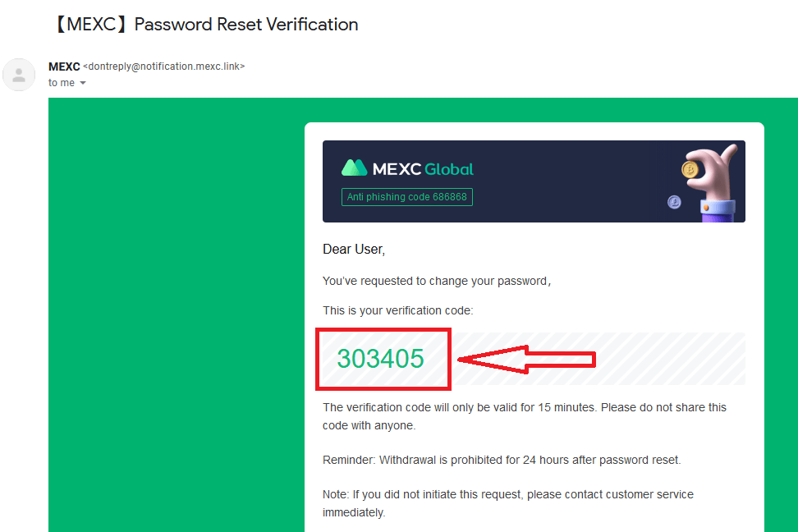Click the Anti phishing code 686868 badge
The width and height of the screenshot is (798, 532).
point(406,197)
